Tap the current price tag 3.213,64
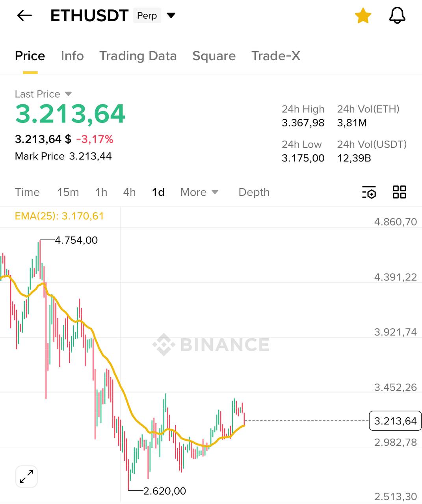422x504 pixels. click(x=395, y=421)
